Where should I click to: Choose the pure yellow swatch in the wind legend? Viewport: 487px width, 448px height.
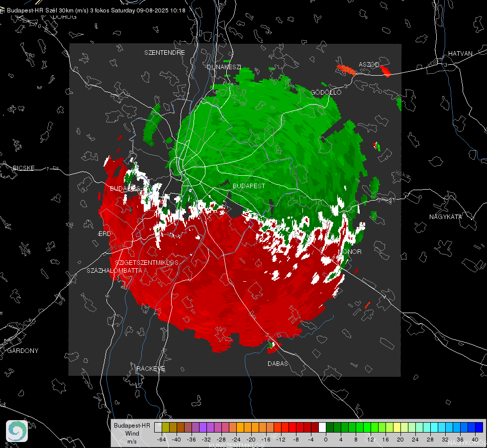click(x=397, y=427)
